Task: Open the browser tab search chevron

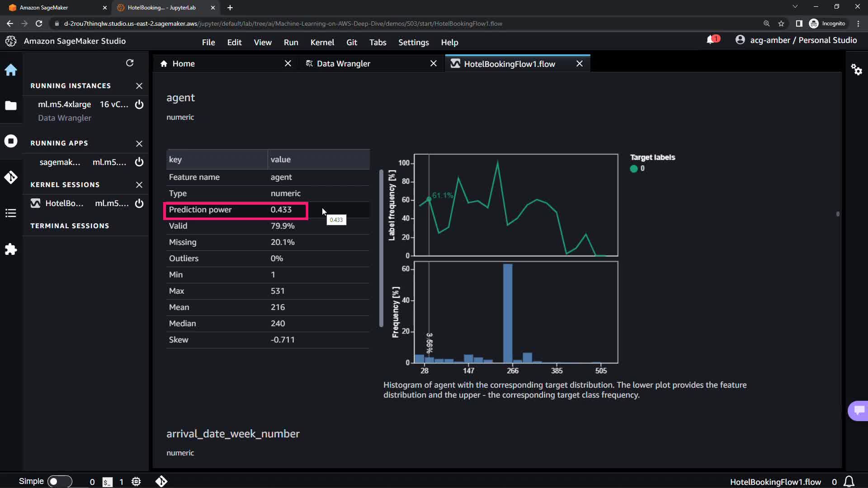Action: pyautogui.click(x=795, y=7)
